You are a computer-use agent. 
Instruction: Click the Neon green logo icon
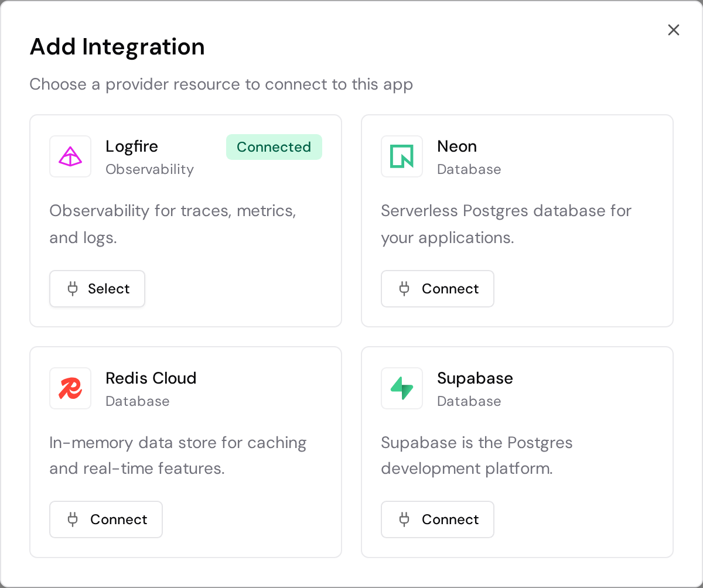402,156
